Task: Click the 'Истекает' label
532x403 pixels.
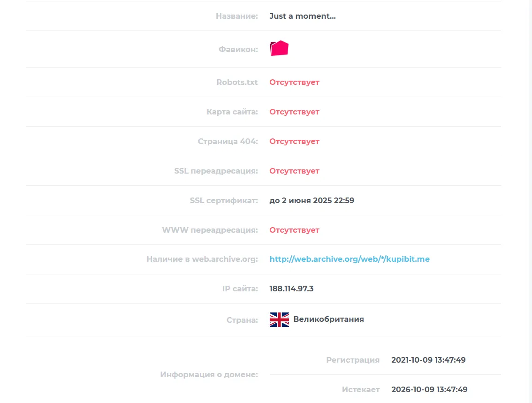Action: [x=361, y=389]
